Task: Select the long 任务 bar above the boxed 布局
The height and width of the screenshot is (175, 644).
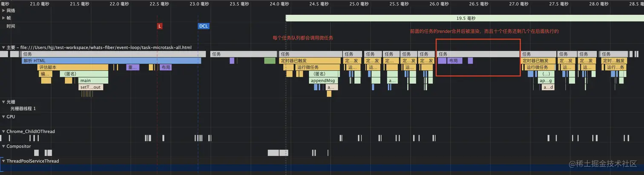Action: click(x=478, y=54)
